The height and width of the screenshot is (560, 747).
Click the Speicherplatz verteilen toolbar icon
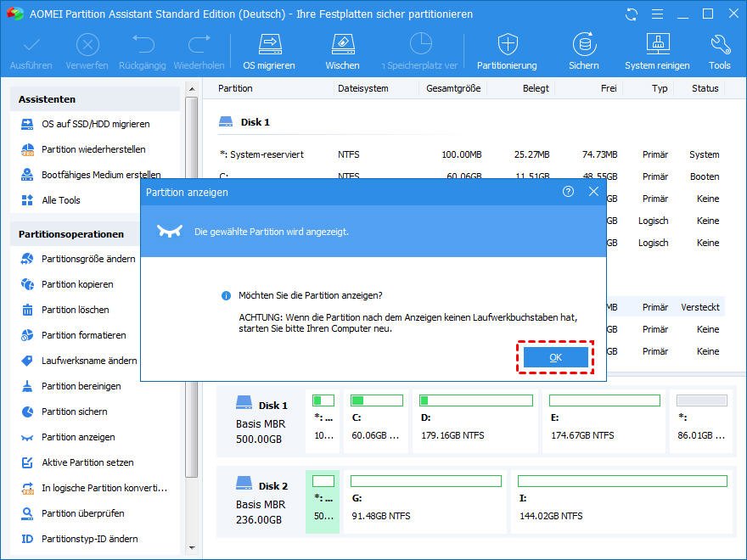pyautogui.click(x=421, y=44)
